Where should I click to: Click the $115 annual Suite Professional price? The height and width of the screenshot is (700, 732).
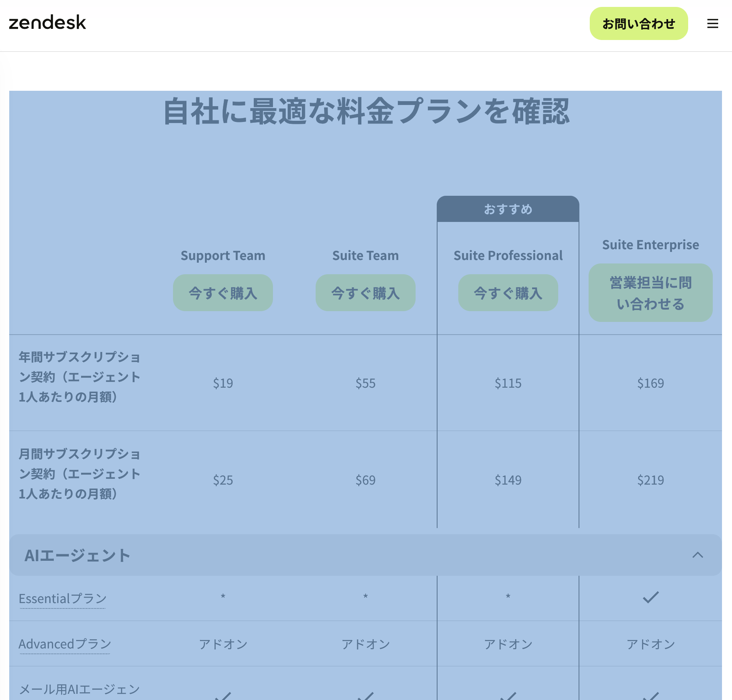point(508,383)
